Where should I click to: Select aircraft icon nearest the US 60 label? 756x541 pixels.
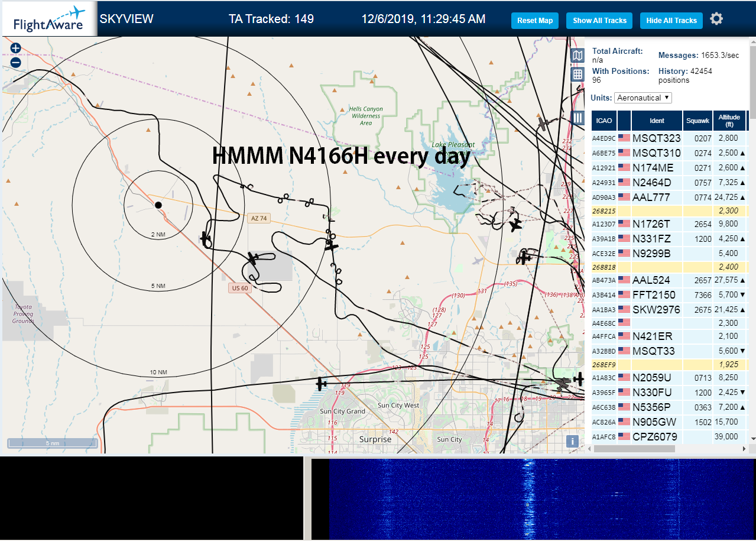tap(254, 258)
